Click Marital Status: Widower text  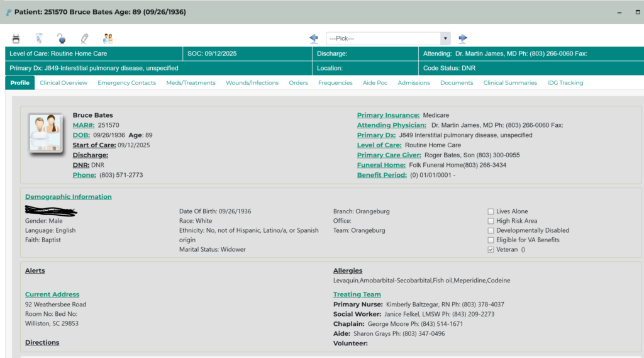(x=213, y=250)
